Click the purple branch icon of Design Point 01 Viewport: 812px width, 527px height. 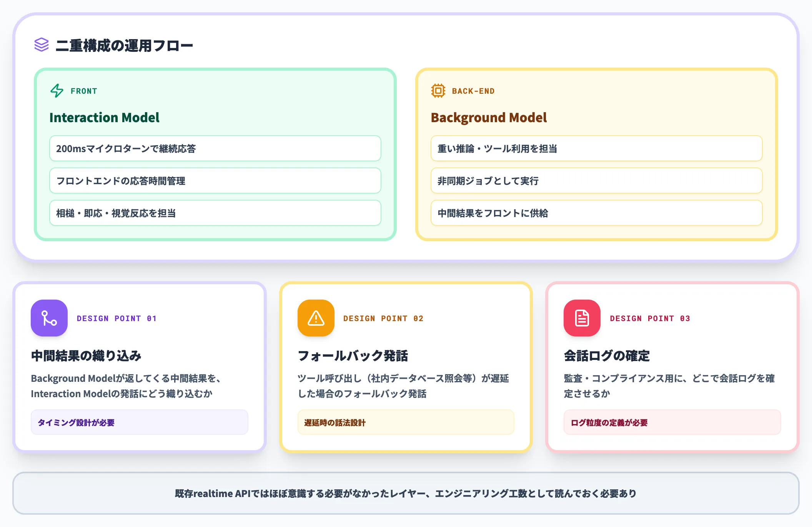point(49,318)
